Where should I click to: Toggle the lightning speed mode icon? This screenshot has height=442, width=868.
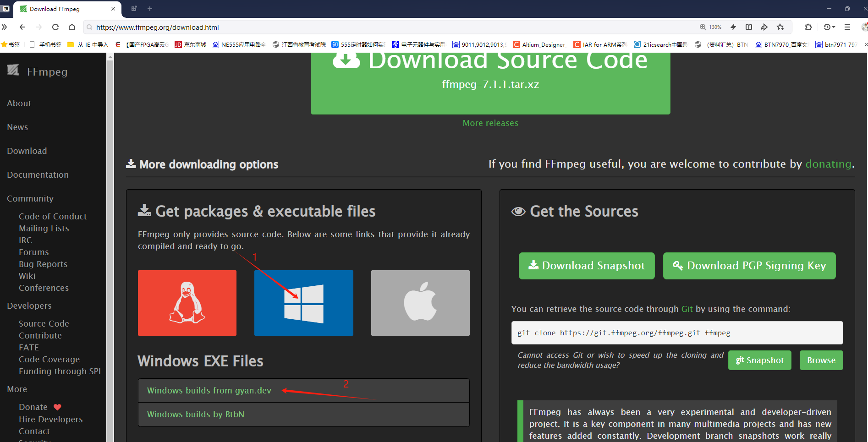click(x=733, y=27)
